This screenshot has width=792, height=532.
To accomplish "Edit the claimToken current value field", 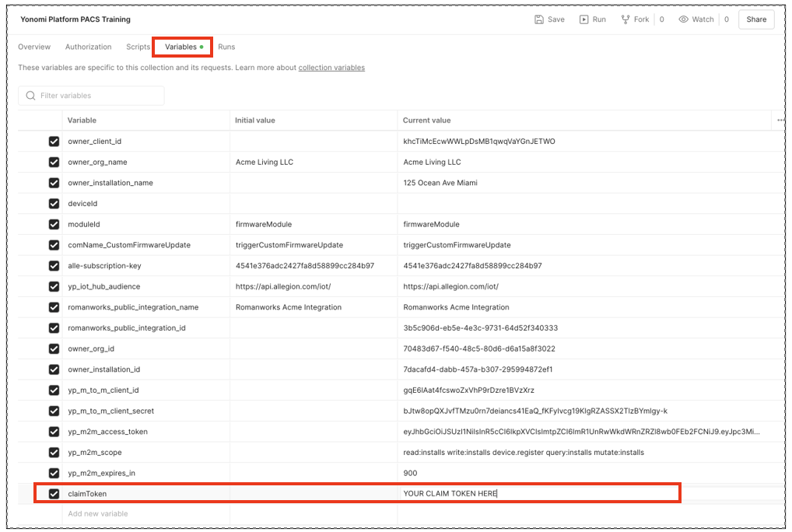I will coord(537,493).
